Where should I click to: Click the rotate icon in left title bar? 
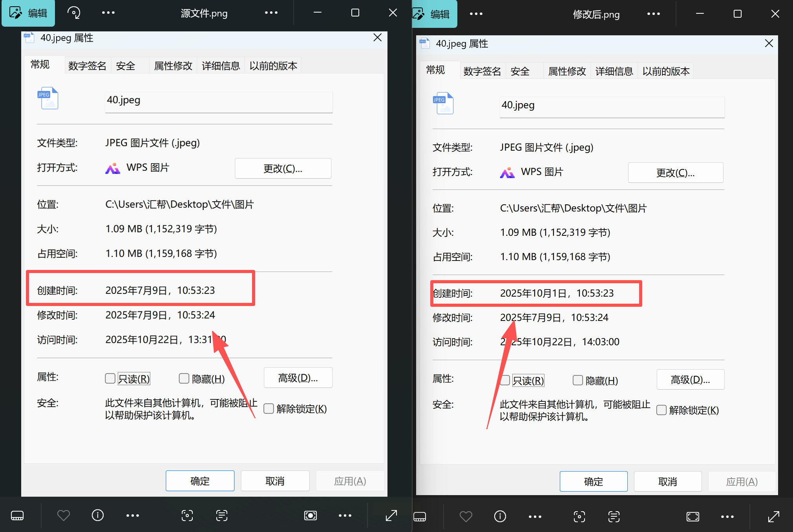pyautogui.click(x=74, y=13)
